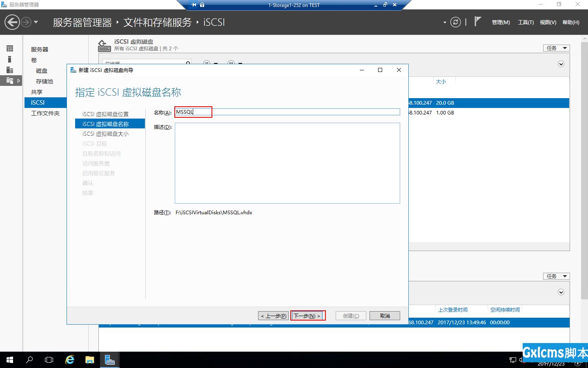This screenshot has height=368, width=588.
Task: Click the forward navigation arrow in the header
Action: [26, 22]
